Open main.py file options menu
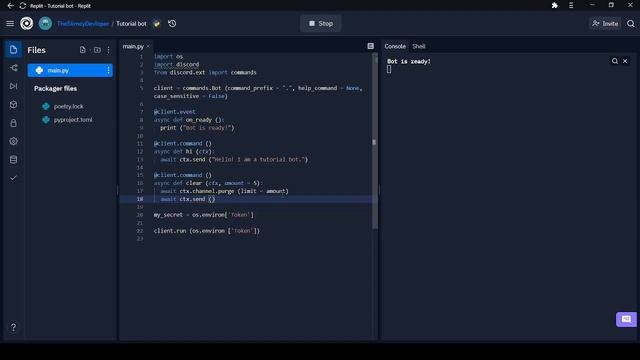Screen dimensions: 640x360 click(108, 70)
